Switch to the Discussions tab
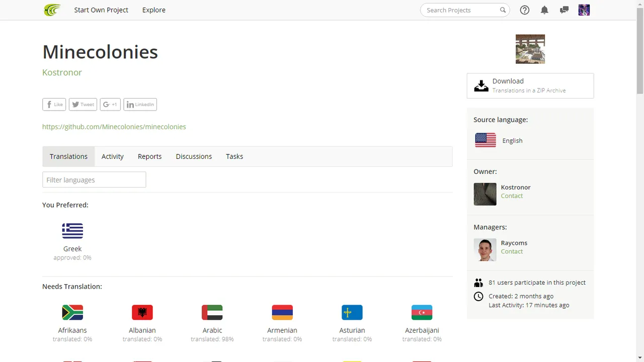644x362 pixels. [194, 156]
